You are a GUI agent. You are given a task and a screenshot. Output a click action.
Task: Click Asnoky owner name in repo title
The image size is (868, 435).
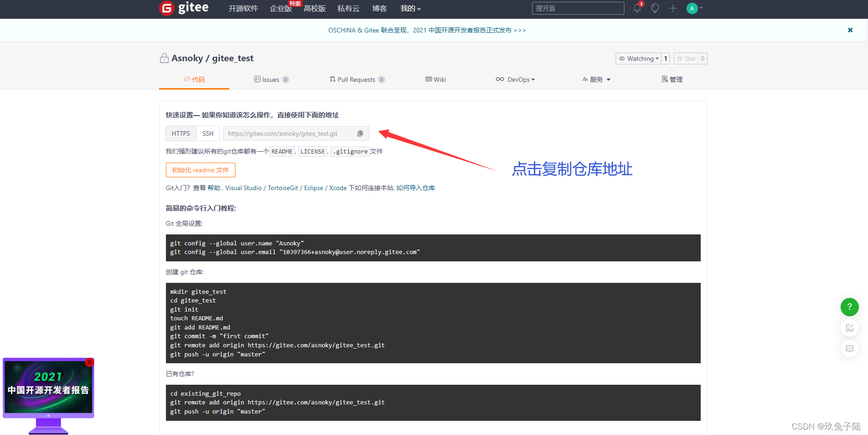coord(187,58)
